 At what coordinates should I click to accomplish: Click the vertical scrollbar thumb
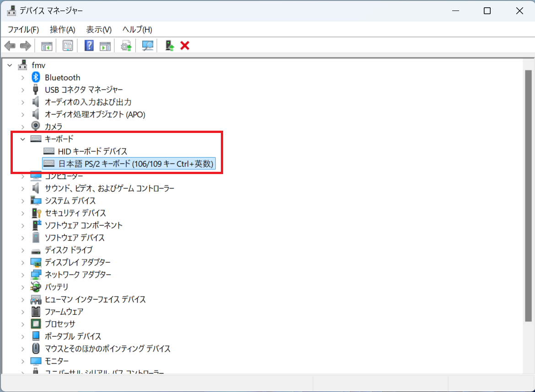tap(528, 196)
